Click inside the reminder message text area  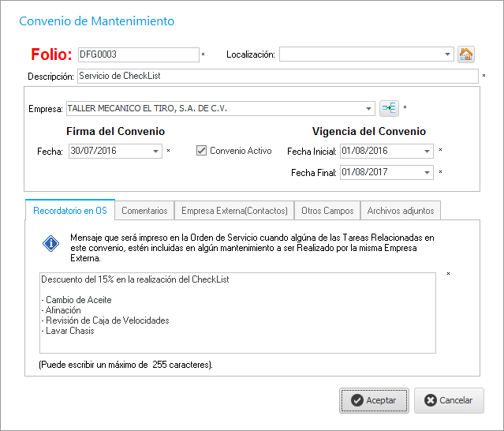tap(237, 312)
